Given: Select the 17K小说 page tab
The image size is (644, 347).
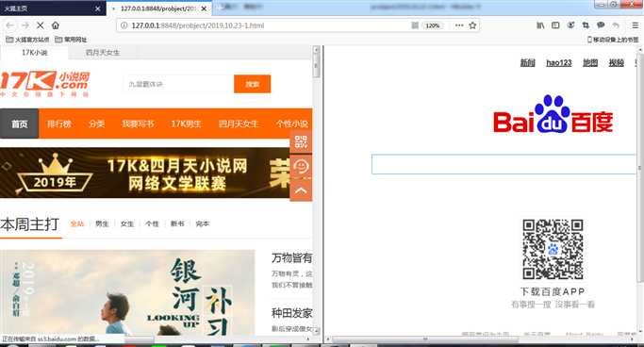Looking at the screenshot, I should coord(35,53).
